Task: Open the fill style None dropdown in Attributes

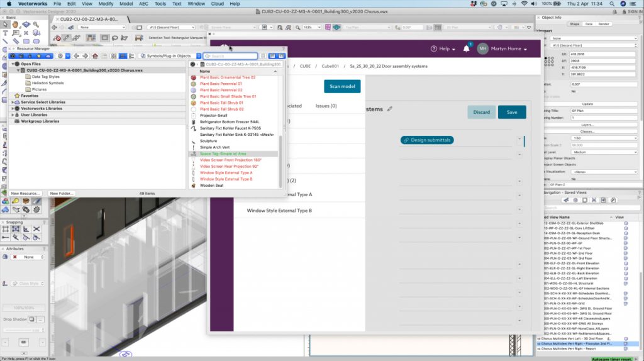Action: 28,257
